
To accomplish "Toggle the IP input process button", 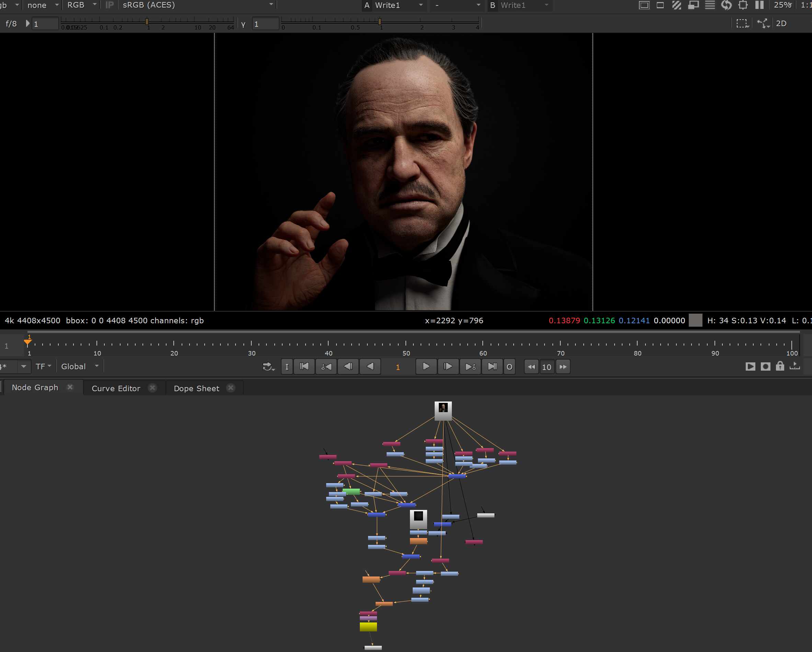I will (x=110, y=5).
